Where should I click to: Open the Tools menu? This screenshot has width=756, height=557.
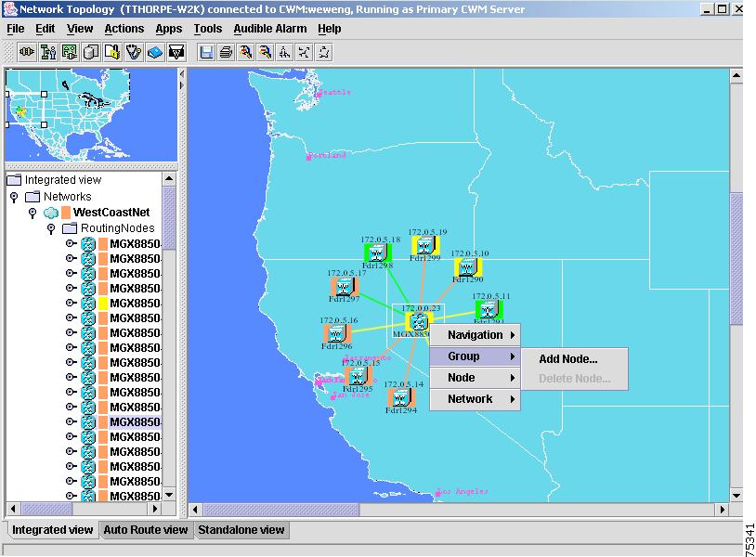[208, 29]
